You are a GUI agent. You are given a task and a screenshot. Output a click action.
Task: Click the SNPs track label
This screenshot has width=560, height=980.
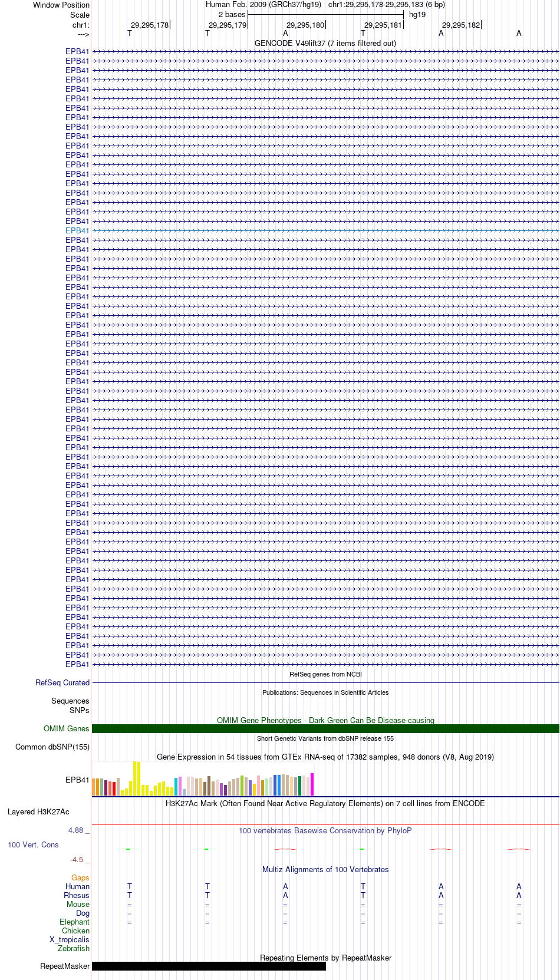80,711
